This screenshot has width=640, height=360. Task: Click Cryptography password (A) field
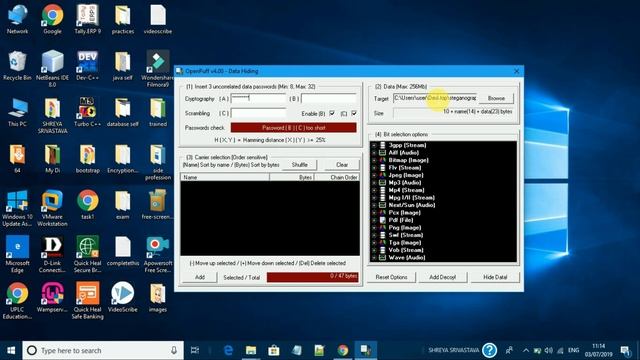pos(258,98)
